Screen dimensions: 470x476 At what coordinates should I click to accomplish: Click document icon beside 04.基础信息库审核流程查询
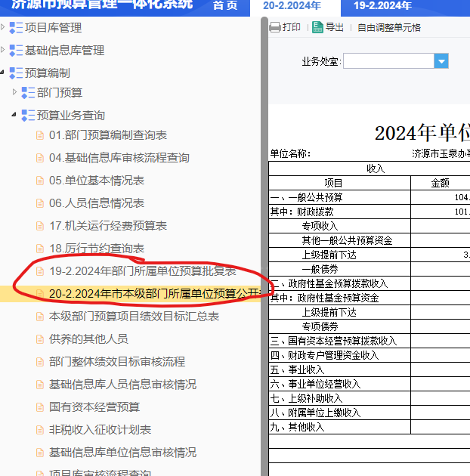coord(40,158)
